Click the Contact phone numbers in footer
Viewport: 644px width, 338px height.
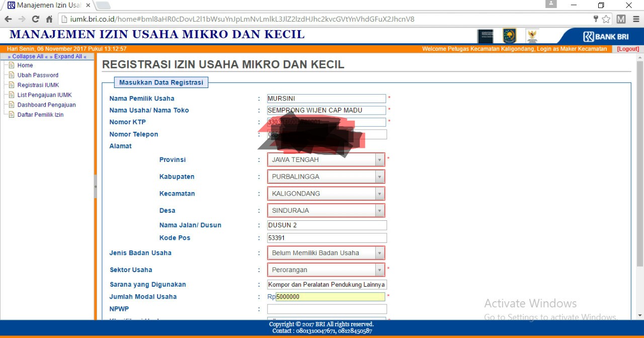[x=322, y=331]
